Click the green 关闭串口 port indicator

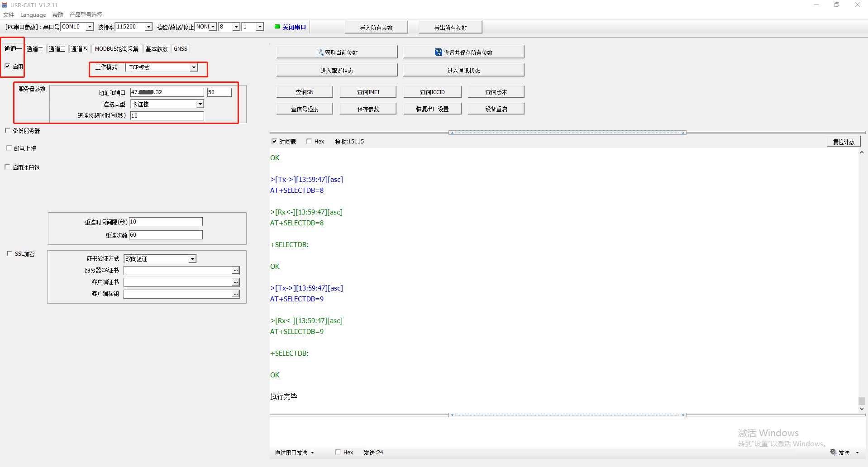[277, 27]
